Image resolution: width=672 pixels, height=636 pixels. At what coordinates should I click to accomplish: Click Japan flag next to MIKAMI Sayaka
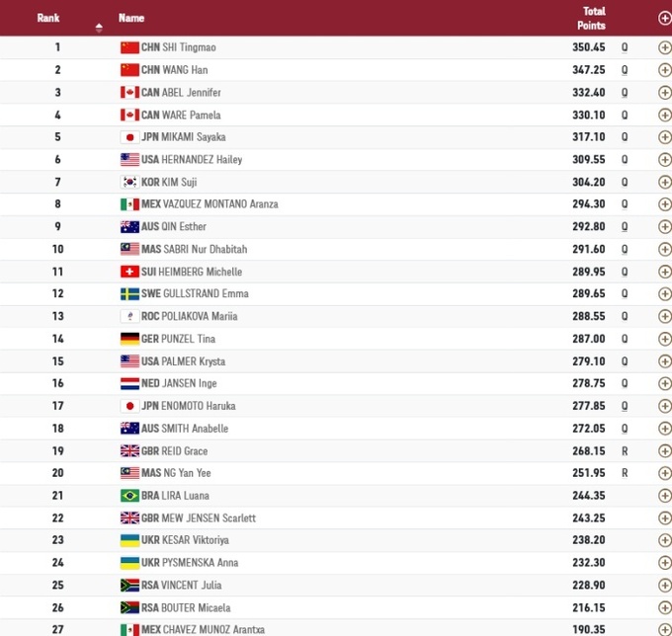coord(129,137)
